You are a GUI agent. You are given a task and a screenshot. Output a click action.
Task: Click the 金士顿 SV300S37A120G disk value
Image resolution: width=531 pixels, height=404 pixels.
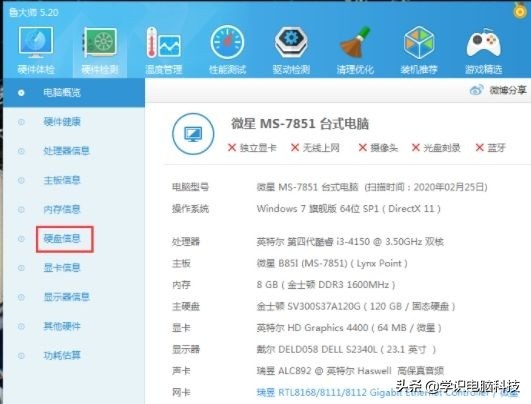point(356,306)
